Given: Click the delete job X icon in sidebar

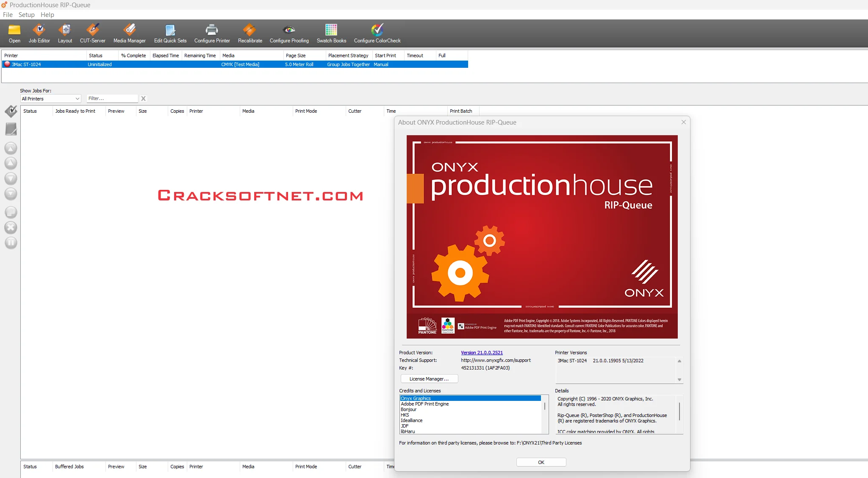Looking at the screenshot, I should click(11, 228).
